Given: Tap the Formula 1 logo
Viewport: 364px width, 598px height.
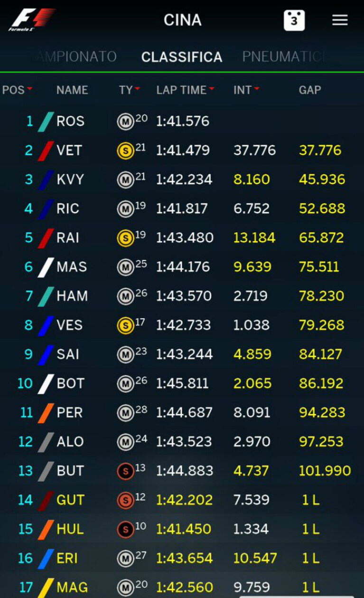Looking at the screenshot, I should click(32, 20).
